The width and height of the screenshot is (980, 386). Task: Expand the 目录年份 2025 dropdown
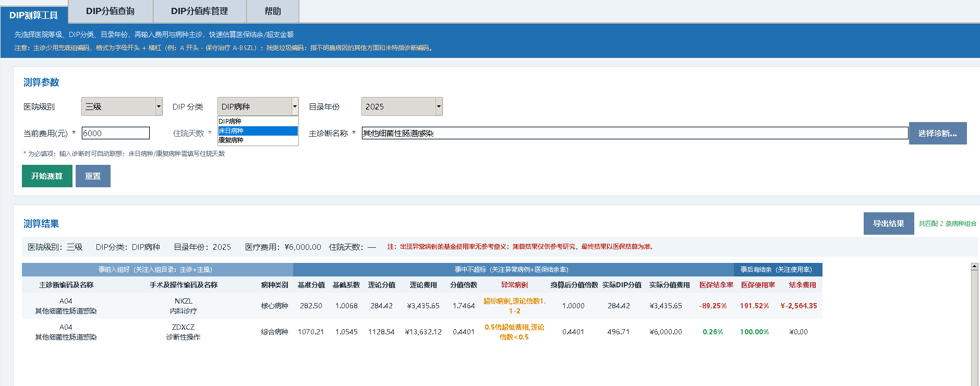click(402, 106)
